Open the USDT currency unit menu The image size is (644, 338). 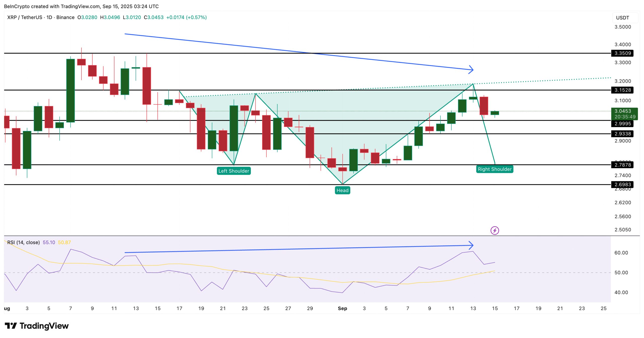[622, 18]
